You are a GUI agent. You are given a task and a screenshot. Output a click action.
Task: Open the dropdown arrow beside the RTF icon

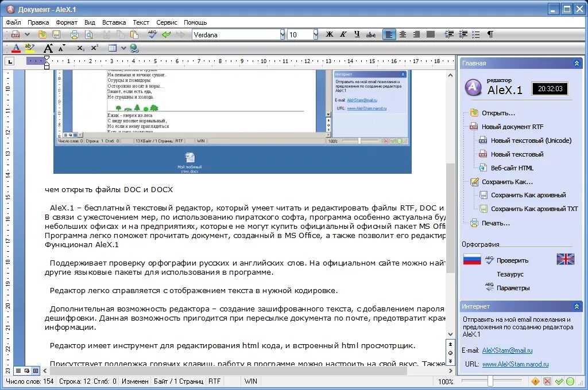pyautogui.click(x=27, y=34)
